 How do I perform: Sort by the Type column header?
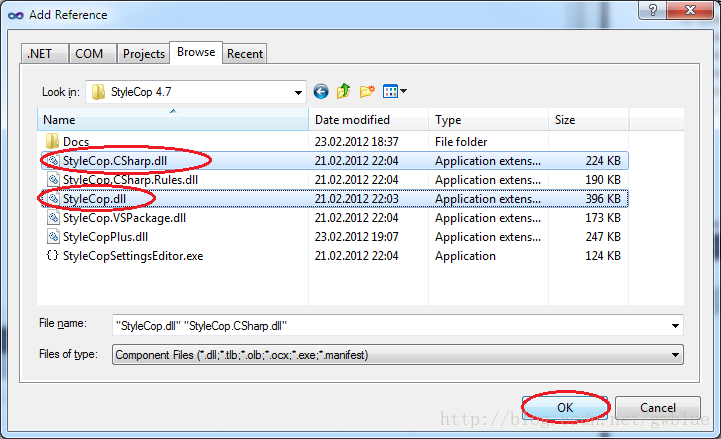click(x=488, y=120)
